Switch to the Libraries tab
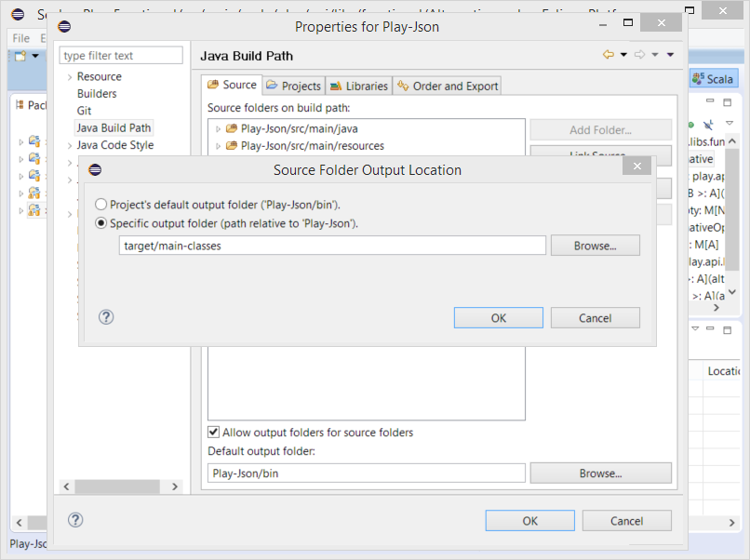Screen dimensions: 750x560 click(x=359, y=87)
